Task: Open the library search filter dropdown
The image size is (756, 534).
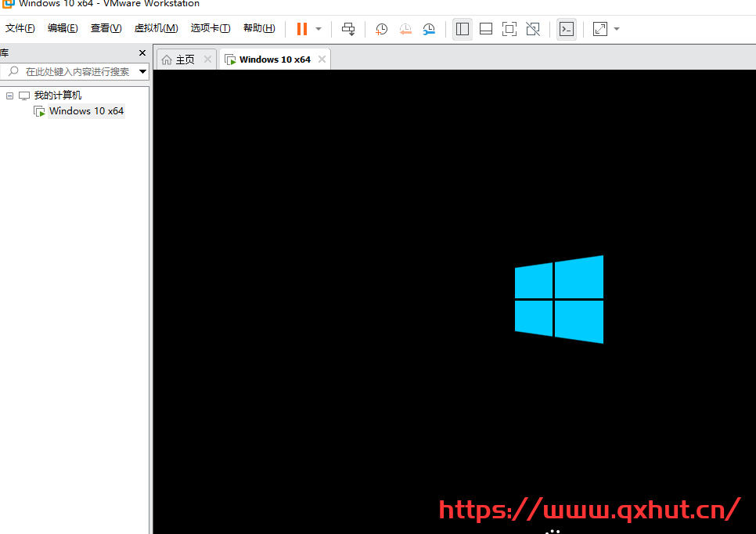Action: pyautogui.click(x=142, y=72)
